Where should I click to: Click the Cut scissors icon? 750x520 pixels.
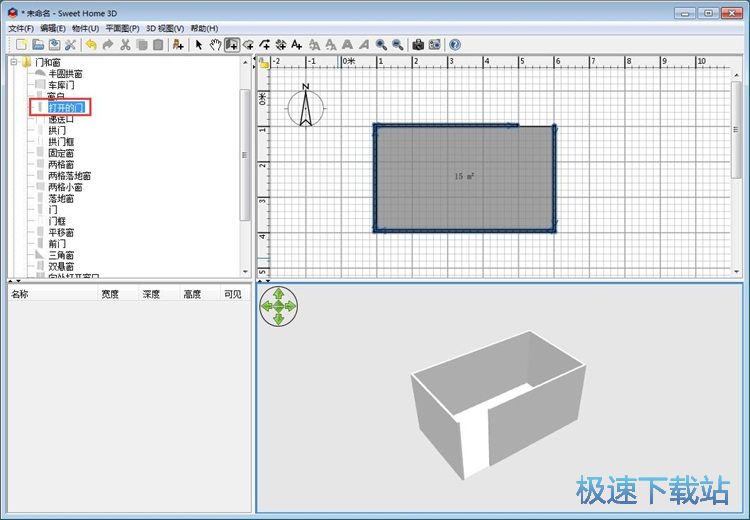125,44
